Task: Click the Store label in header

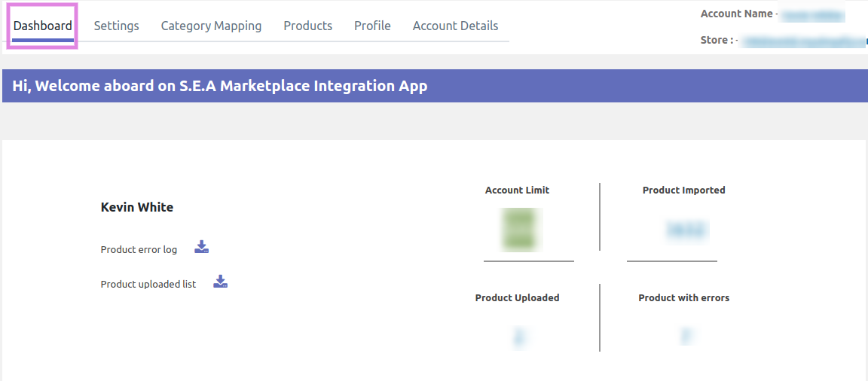Action: point(717,41)
